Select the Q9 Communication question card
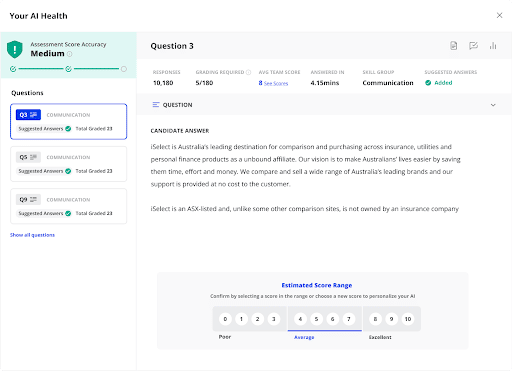 (x=68, y=206)
